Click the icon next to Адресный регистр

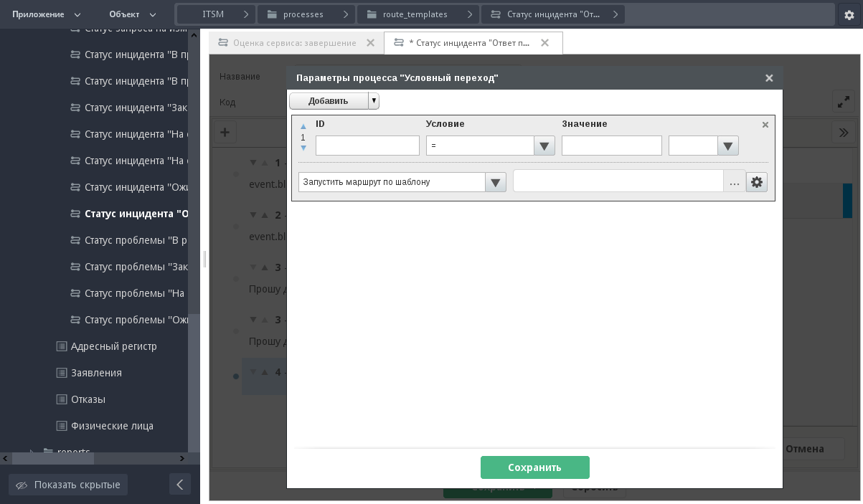(62, 346)
